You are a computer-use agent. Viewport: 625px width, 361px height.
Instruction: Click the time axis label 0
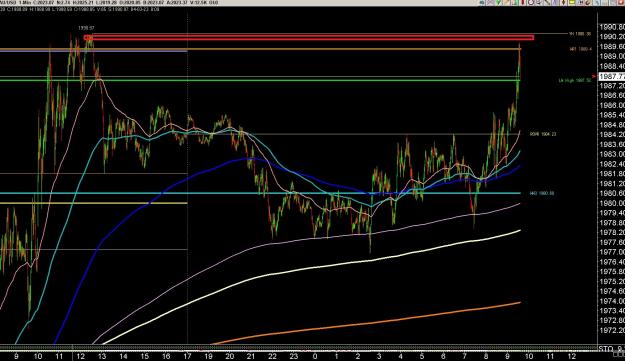tap(315, 356)
